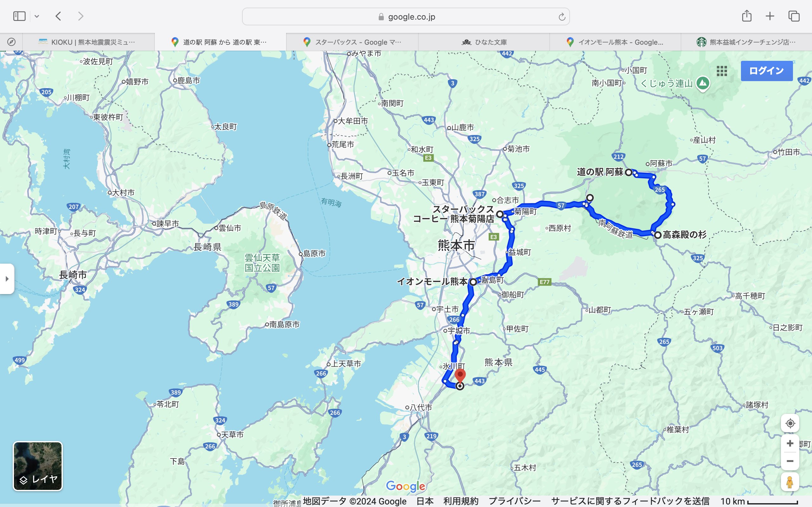Zoom out the map with minus
Image resolution: width=812 pixels, height=507 pixels.
[x=790, y=461]
